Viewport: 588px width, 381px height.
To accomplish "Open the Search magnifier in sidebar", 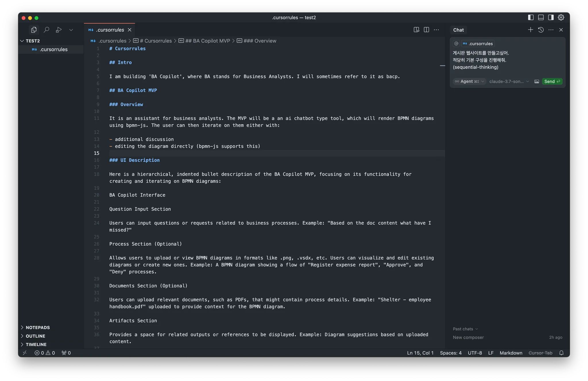I will tap(46, 30).
